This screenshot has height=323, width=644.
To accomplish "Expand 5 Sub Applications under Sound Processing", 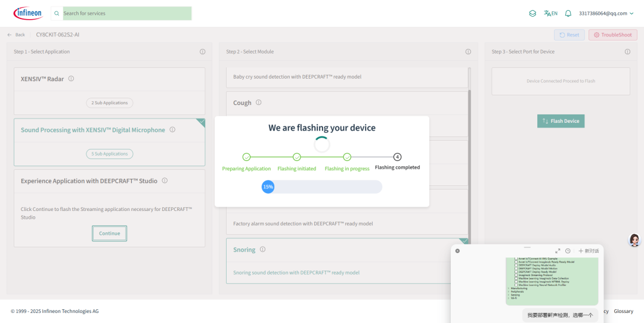I will pyautogui.click(x=110, y=154).
